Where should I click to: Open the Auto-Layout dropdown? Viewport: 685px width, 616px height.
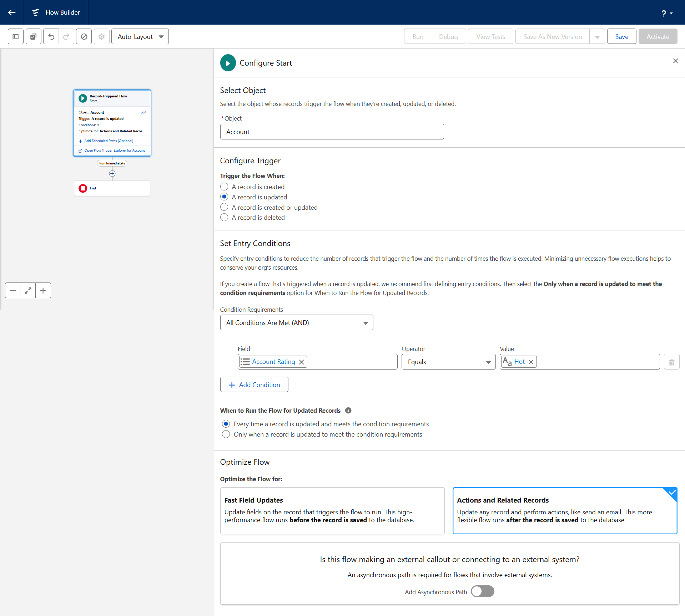pos(140,36)
